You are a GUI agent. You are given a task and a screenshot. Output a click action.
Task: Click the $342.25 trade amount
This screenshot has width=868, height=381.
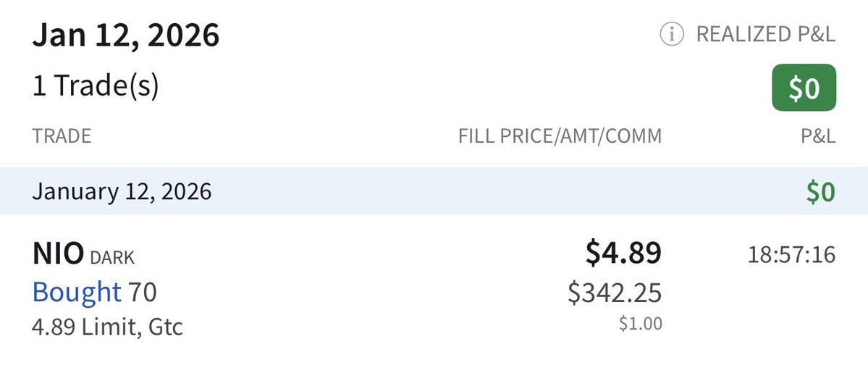click(x=615, y=292)
